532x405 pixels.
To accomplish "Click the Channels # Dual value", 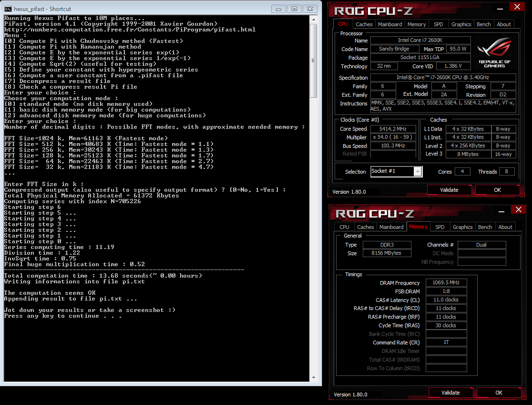I will click(x=482, y=244).
